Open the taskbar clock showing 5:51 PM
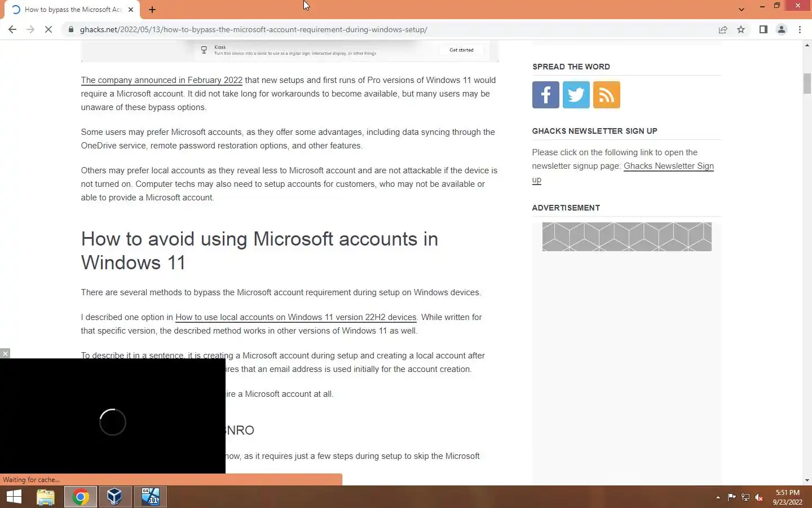Screen dimensions: 812x508 click(788, 497)
